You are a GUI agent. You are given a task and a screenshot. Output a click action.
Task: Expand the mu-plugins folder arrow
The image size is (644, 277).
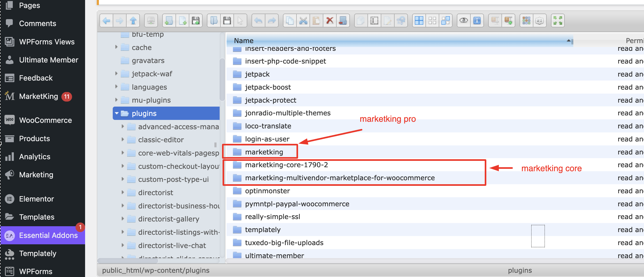(116, 100)
